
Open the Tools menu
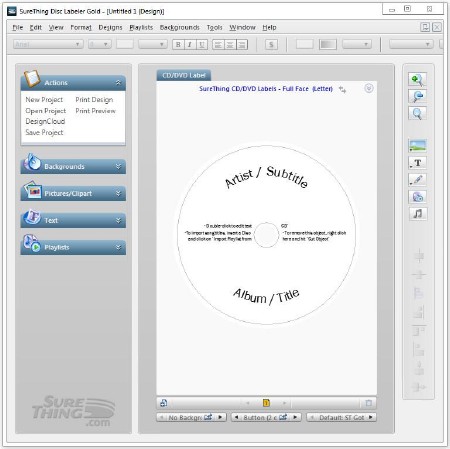tap(214, 27)
